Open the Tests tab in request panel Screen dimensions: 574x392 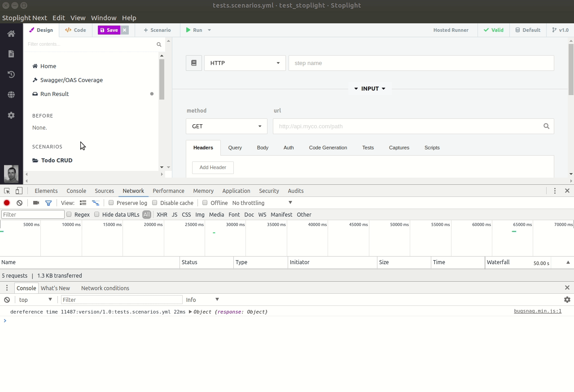pyautogui.click(x=368, y=148)
